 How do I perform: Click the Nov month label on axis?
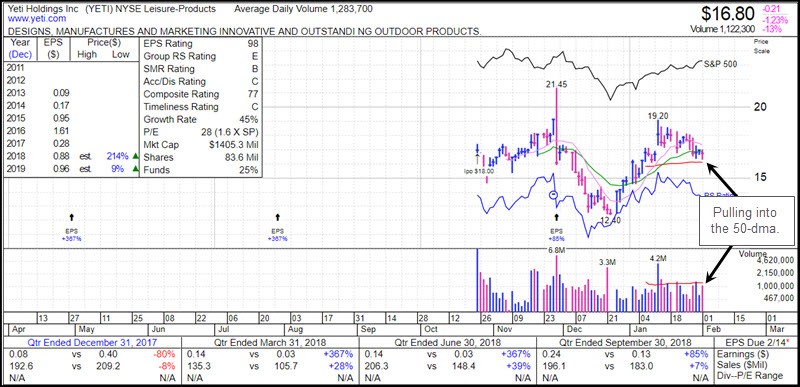tap(506, 329)
